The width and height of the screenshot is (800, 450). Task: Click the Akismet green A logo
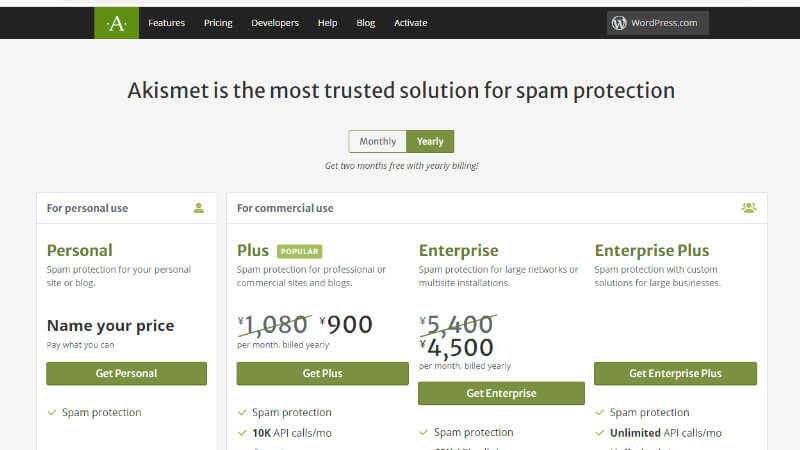pos(116,23)
